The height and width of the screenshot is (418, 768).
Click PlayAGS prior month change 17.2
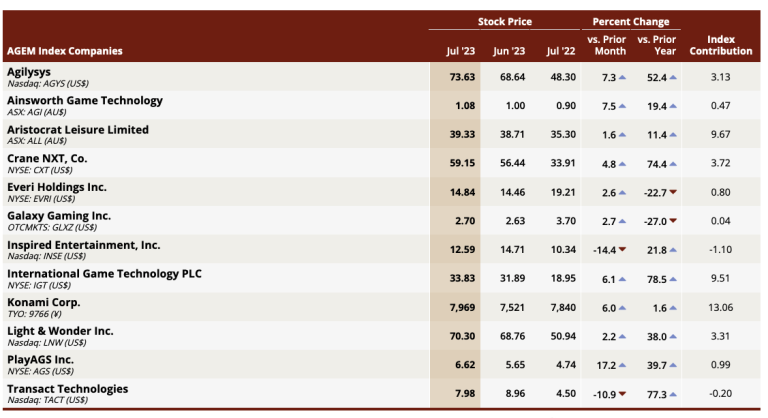pos(606,365)
